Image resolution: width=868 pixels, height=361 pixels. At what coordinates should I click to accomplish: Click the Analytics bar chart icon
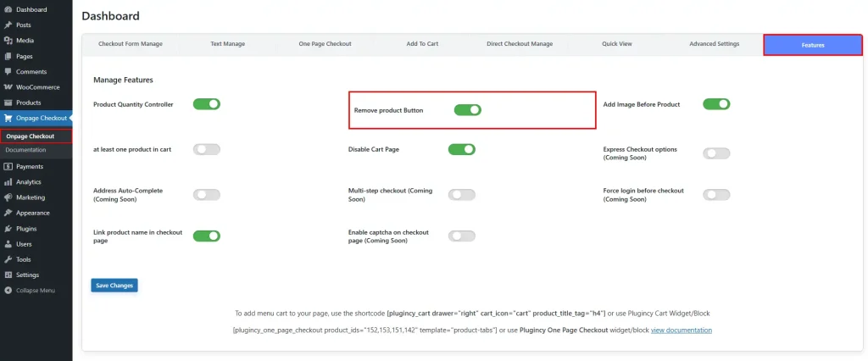pyautogui.click(x=8, y=181)
